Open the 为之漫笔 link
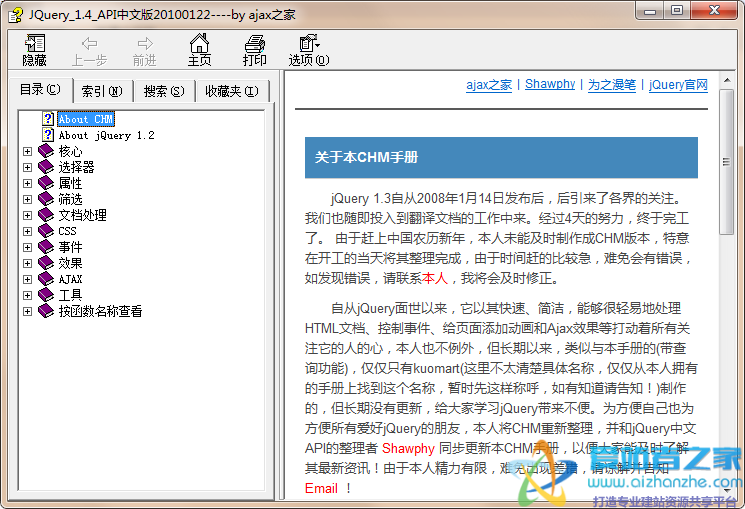 pyautogui.click(x=612, y=85)
